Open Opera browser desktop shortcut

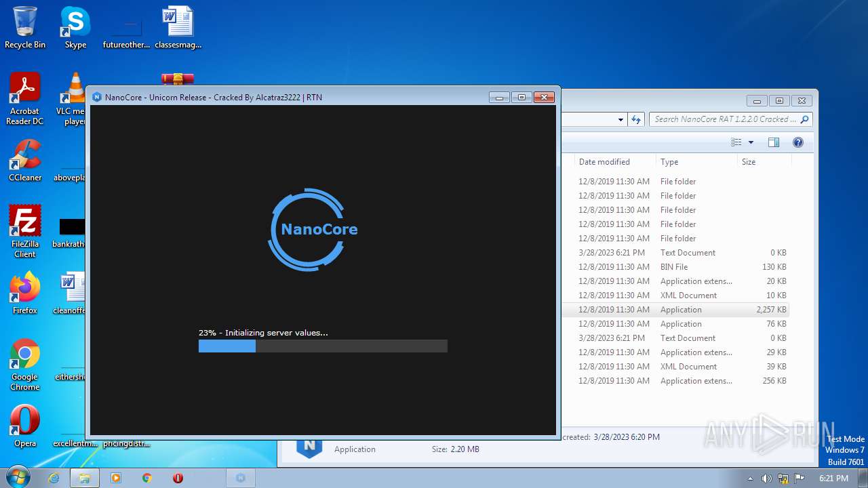(x=25, y=426)
